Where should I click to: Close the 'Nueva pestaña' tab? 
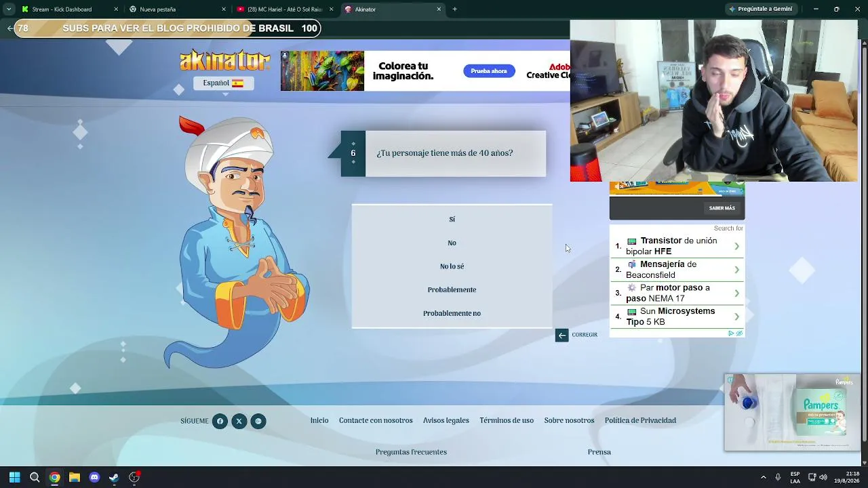(224, 9)
